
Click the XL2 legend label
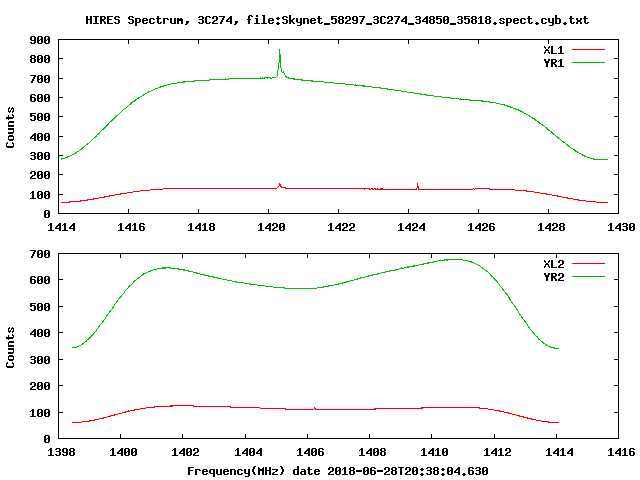tap(553, 264)
